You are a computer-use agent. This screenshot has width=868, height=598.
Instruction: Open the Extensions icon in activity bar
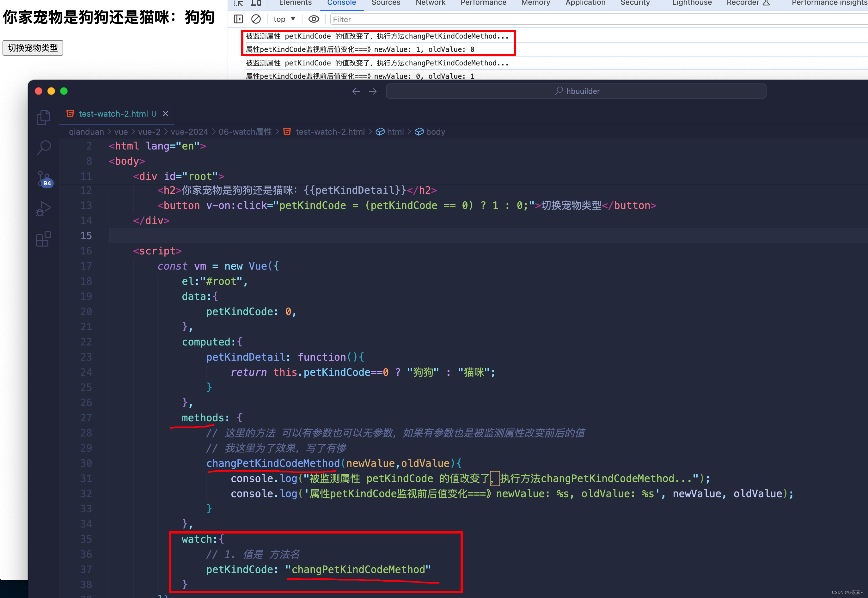(43, 239)
